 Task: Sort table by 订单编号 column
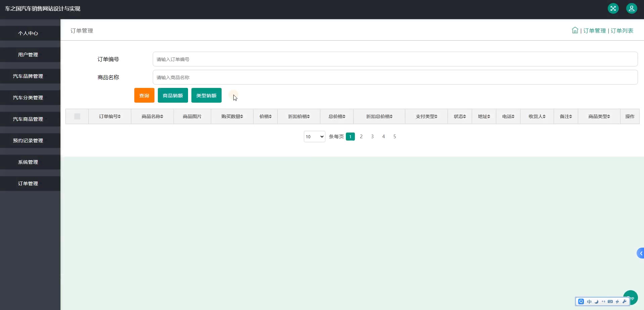coord(110,116)
